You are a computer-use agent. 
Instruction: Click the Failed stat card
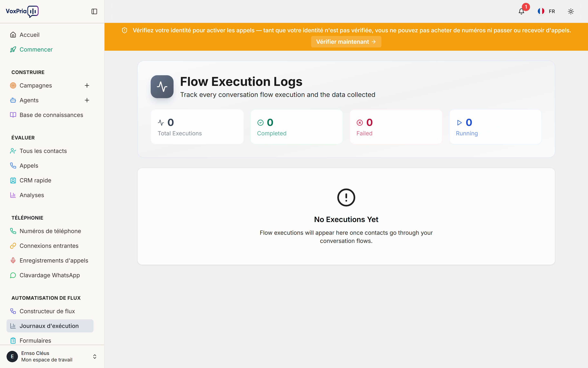click(x=396, y=127)
